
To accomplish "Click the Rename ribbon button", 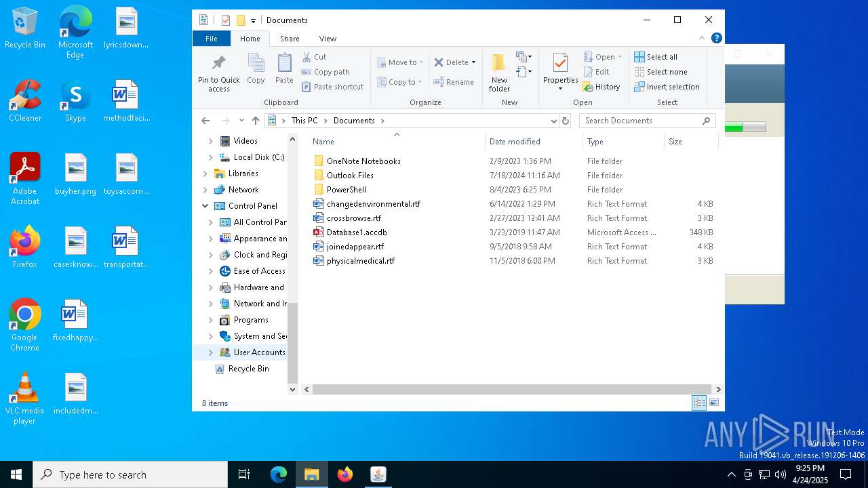I will pos(454,82).
